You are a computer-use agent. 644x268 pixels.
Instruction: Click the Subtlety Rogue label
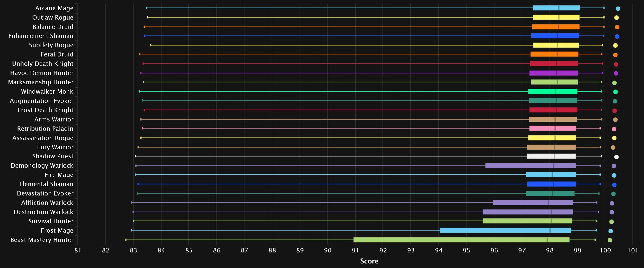click(51, 45)
